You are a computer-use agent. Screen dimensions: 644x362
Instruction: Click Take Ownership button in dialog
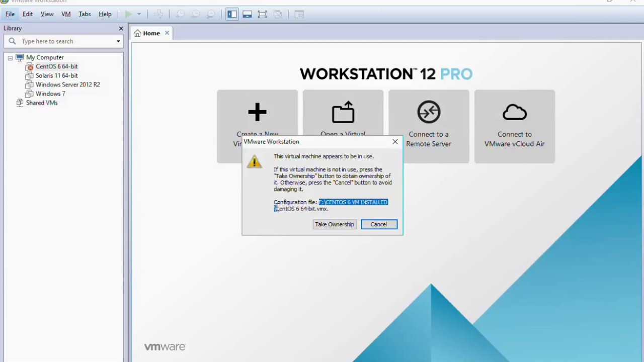coord(335,224)
